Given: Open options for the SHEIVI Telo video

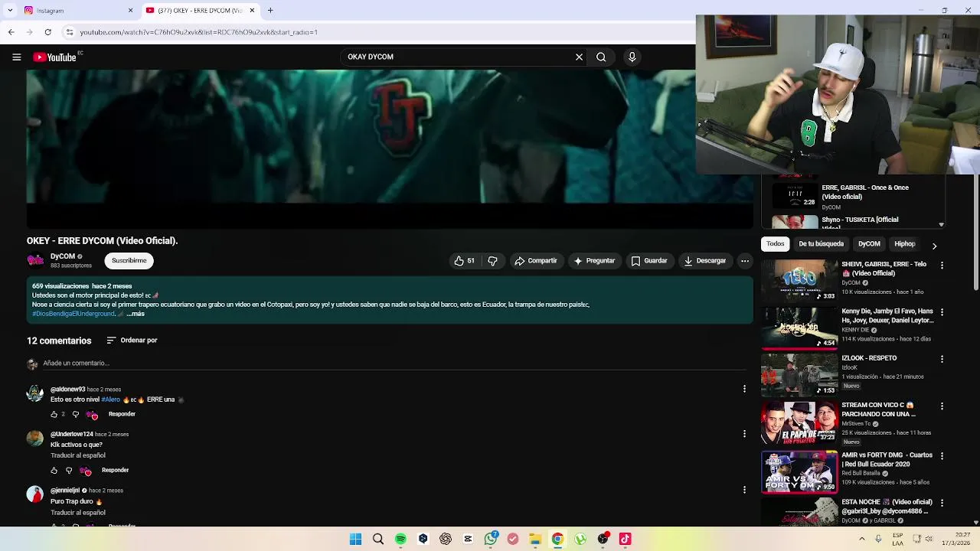Looking at the screenshot, I should [x=942, y=266].
